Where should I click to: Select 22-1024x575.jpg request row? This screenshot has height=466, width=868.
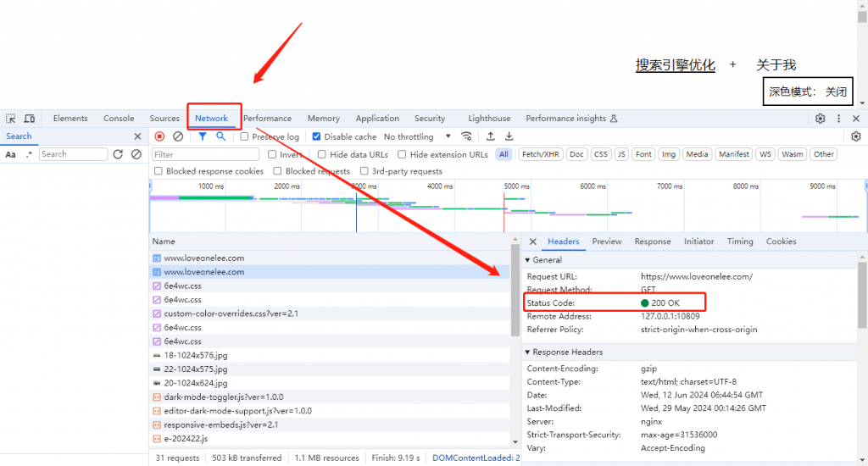pos(331,369)
